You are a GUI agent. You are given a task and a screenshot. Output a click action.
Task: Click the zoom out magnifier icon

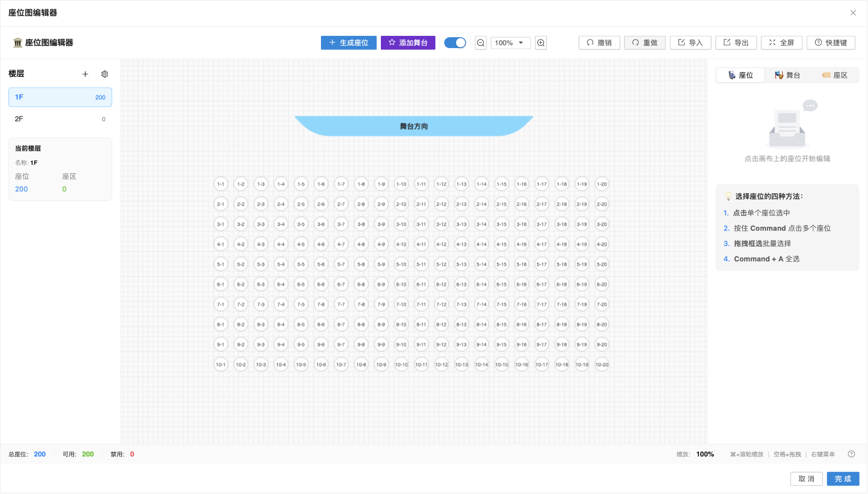coord(481,43)
